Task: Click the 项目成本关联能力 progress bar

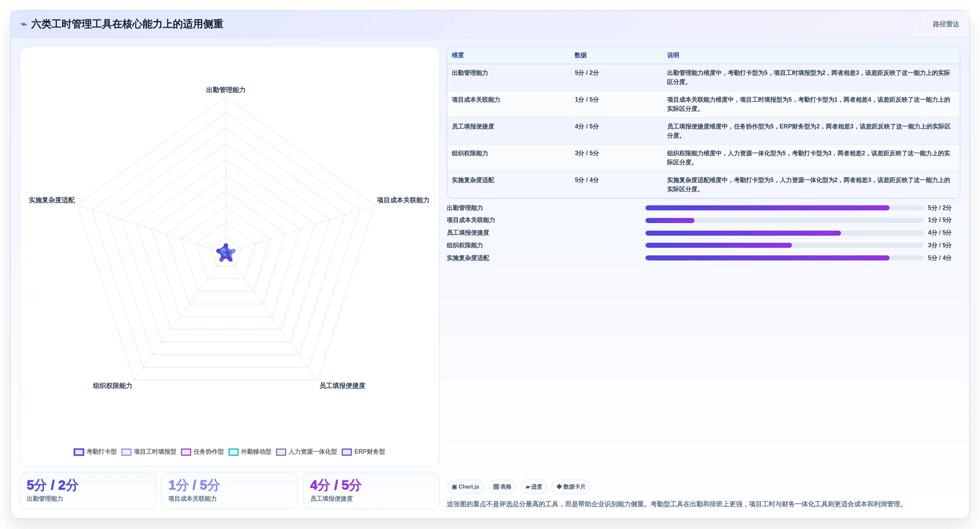Action: (784, 221)
